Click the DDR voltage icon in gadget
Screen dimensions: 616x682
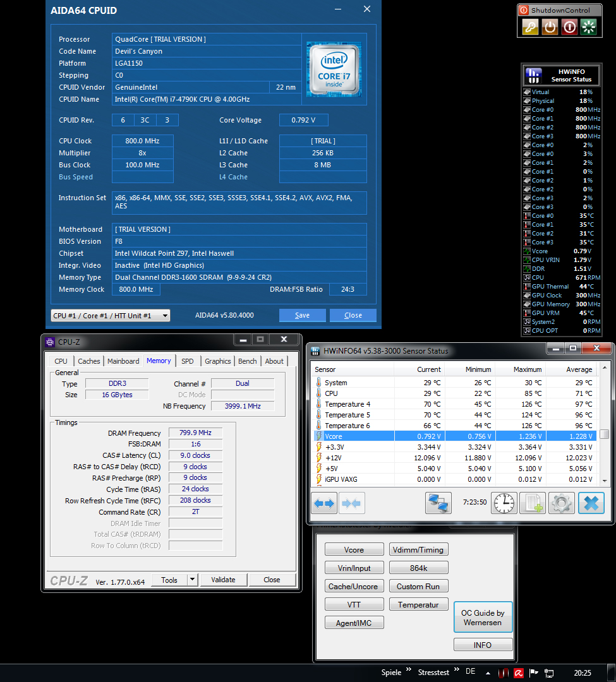(x=527, y=269)
